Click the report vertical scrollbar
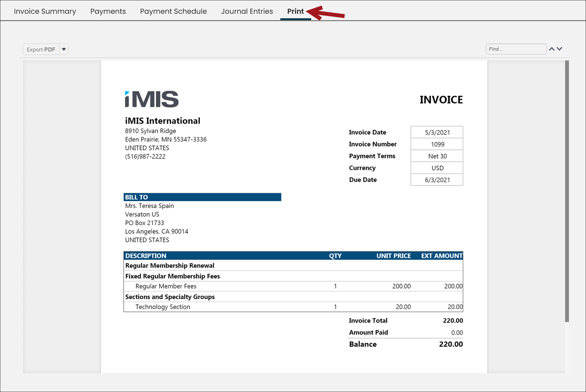 [567, 191]
